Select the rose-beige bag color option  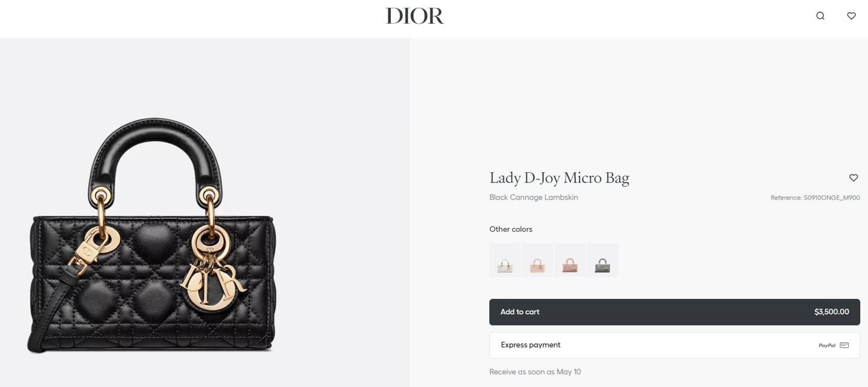[x=570, y=260]
